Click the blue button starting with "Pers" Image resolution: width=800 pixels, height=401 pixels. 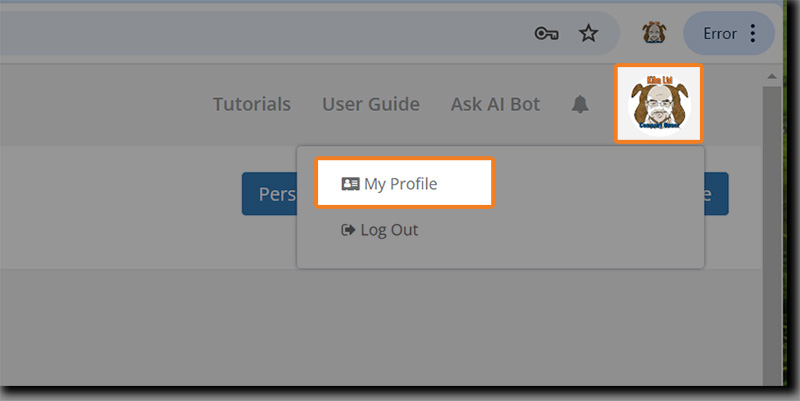(269, 194)
